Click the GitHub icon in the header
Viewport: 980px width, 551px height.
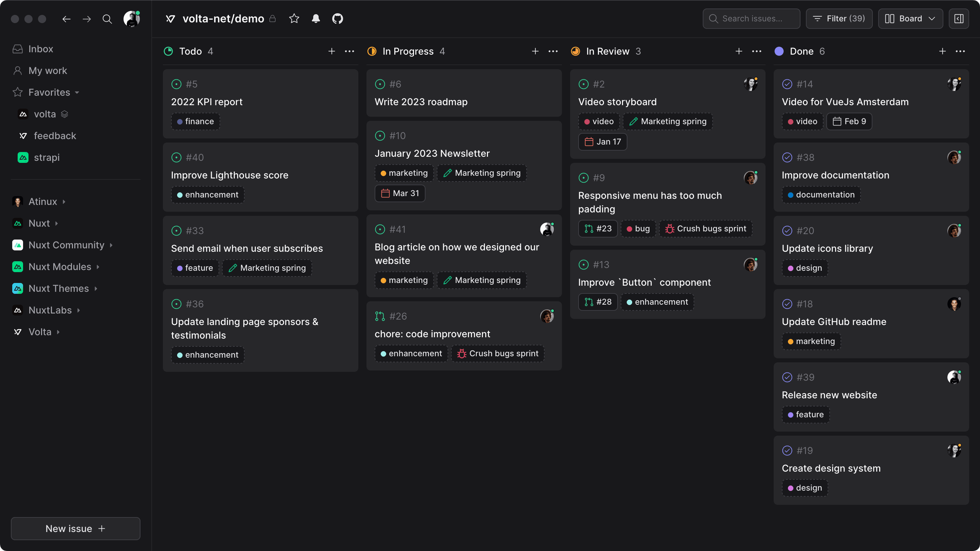pos(337,19)
